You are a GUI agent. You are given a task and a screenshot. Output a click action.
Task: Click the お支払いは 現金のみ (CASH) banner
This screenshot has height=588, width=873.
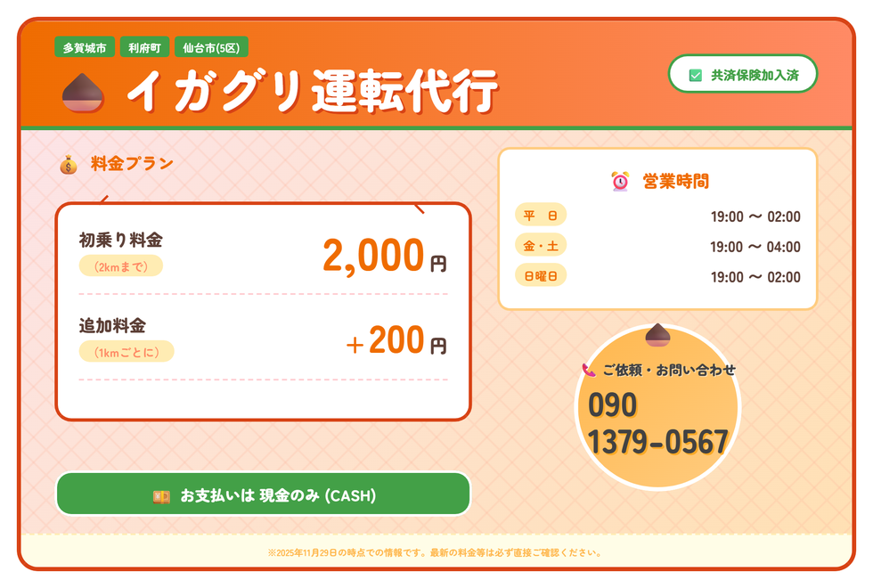coord(263,495)
